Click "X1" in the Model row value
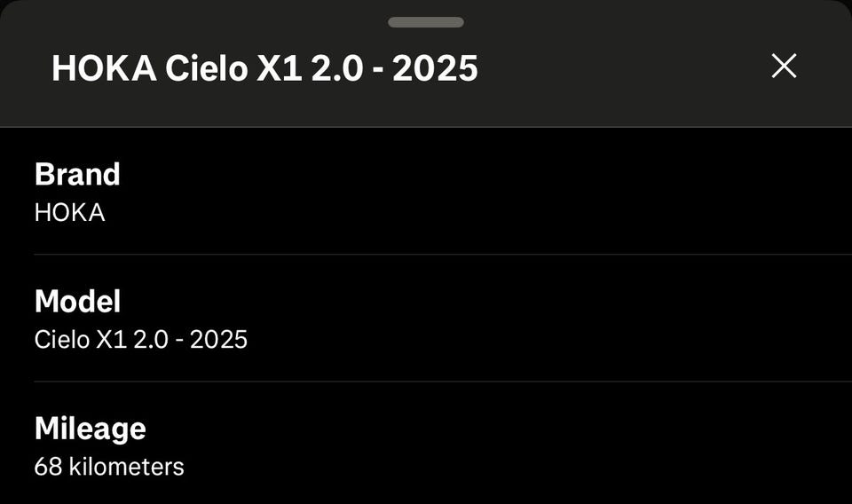The height and width of the screenshot is (504, 852). tap(106, 340)
